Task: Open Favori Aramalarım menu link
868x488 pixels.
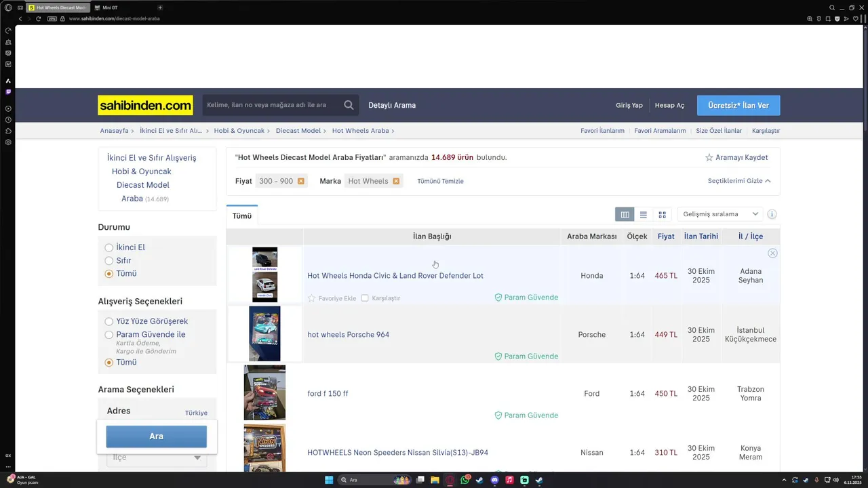Action: point(660,131)
